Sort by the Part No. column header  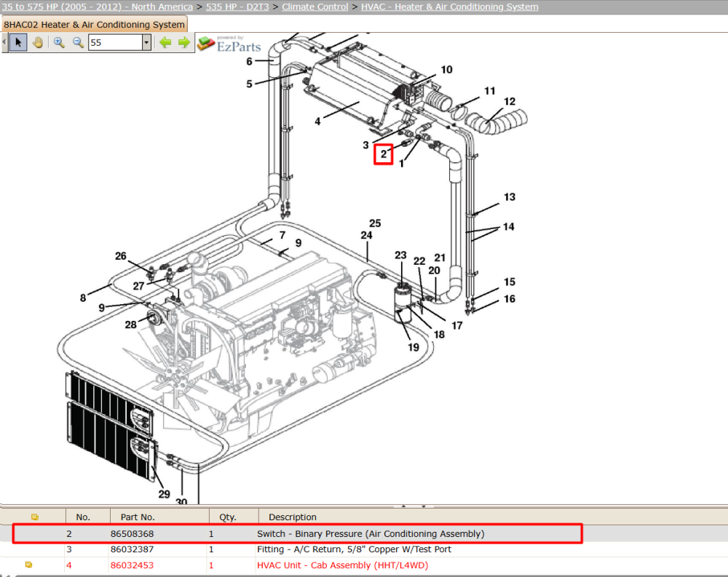[x=138, y=517]
